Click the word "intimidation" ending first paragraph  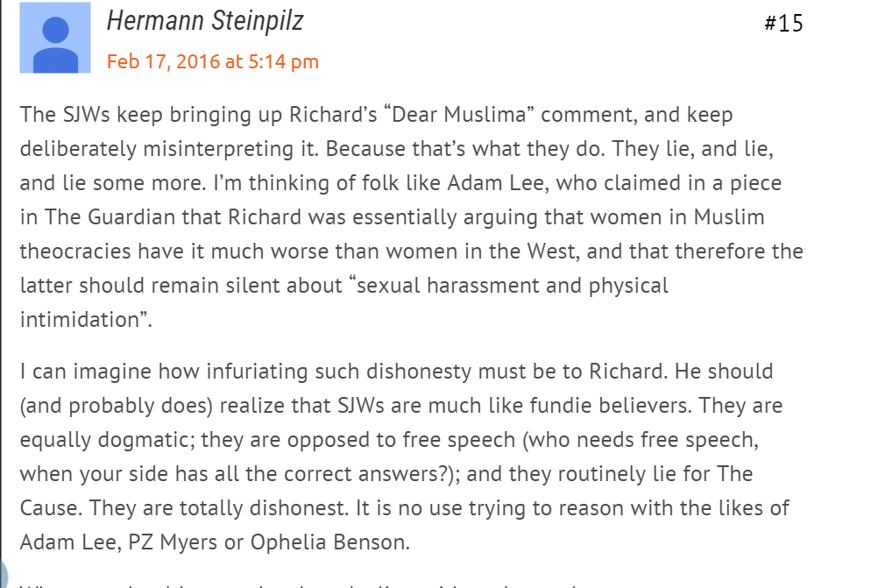tap(81, 319)
